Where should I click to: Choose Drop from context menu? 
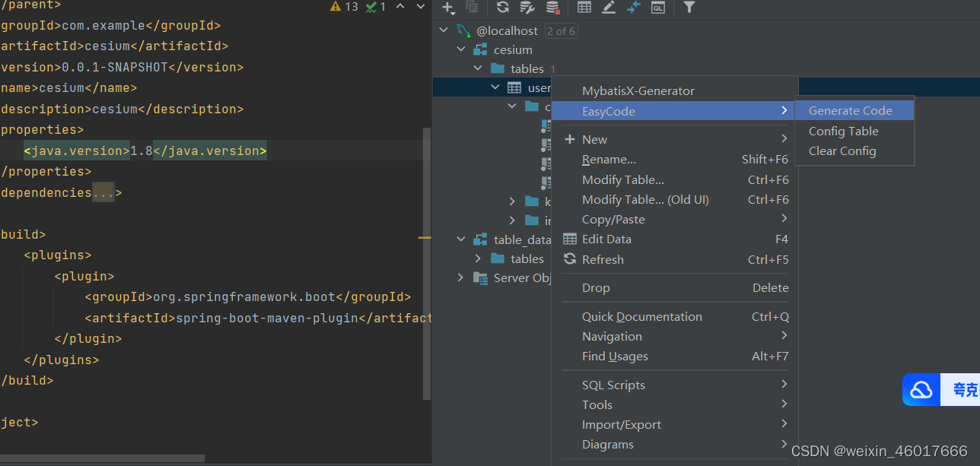(674, 287)
